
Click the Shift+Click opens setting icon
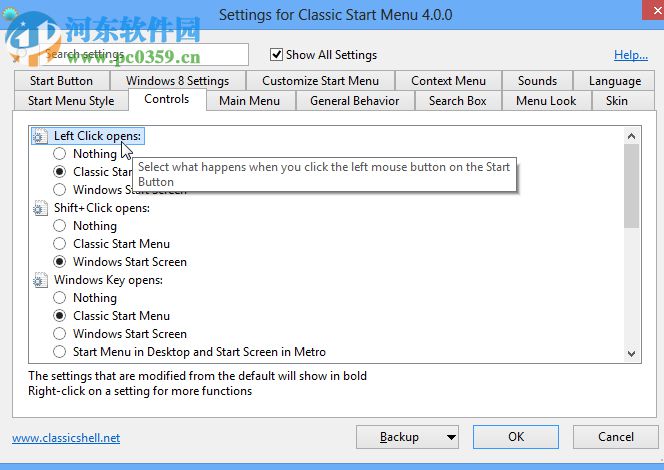40,208
